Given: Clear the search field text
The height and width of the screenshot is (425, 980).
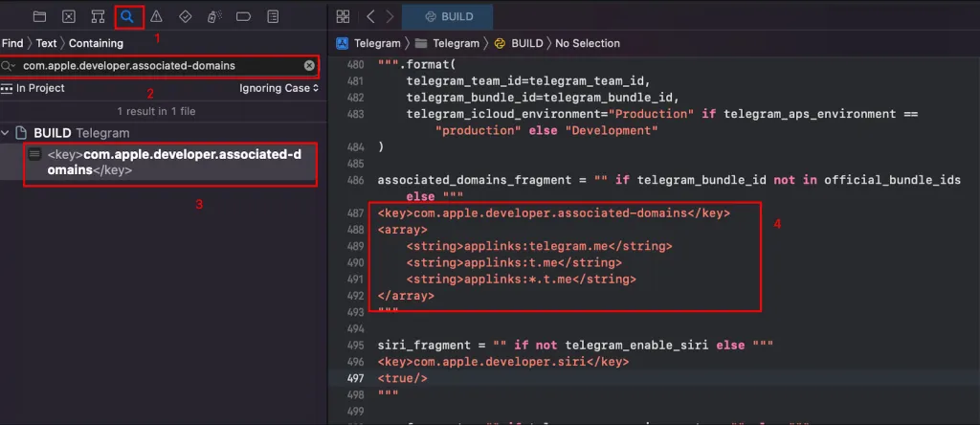Looking at the screenshot, I should [x=309, y=66].
